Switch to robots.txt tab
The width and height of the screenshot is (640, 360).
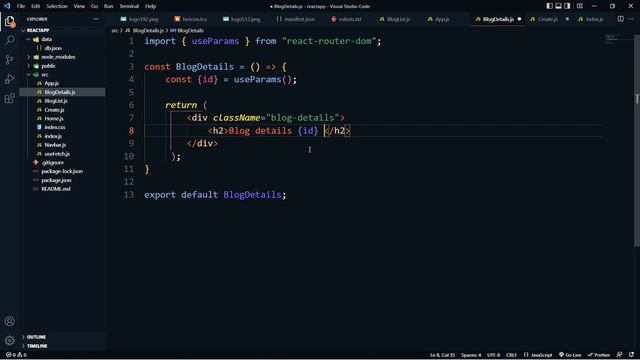coord(346,19)
